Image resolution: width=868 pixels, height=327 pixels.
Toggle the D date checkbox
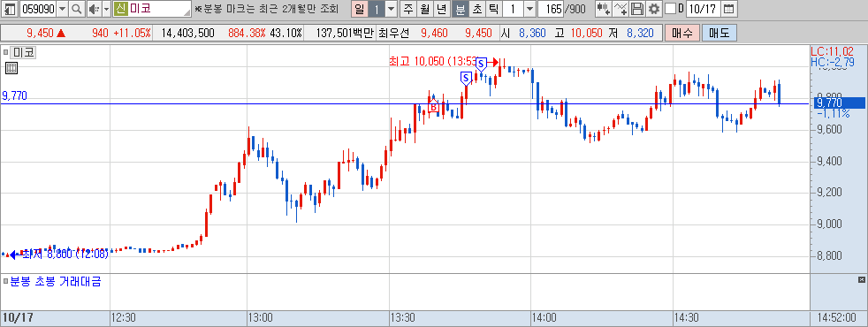click(670, 9)
